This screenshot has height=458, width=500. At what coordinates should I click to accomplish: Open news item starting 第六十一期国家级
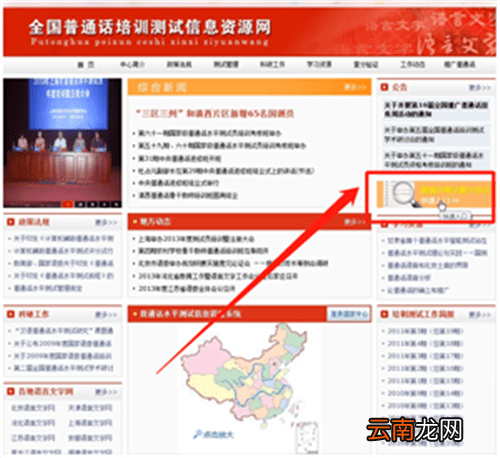coord(210,133)
